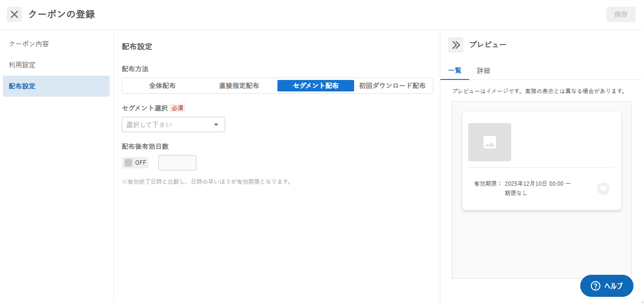Choose 全体配布 distribution method
This screenshot has height=304, width=644.
pos(162,86)
